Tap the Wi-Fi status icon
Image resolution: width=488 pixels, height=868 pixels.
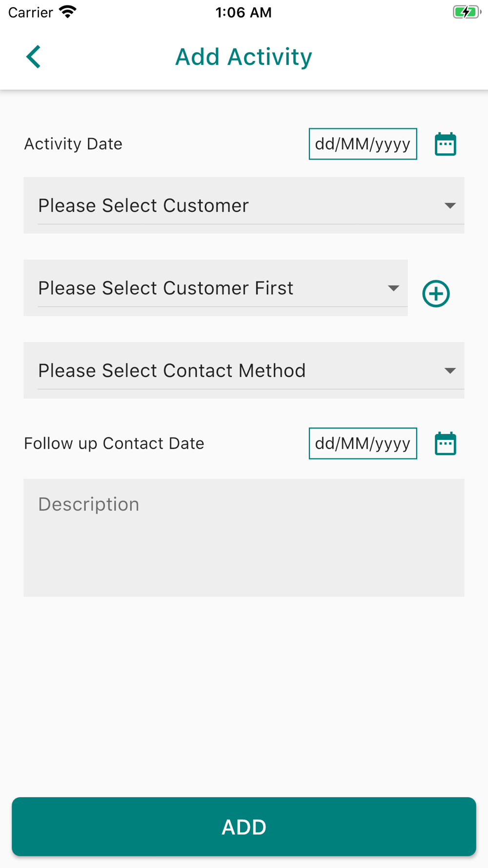click(67, 12)
